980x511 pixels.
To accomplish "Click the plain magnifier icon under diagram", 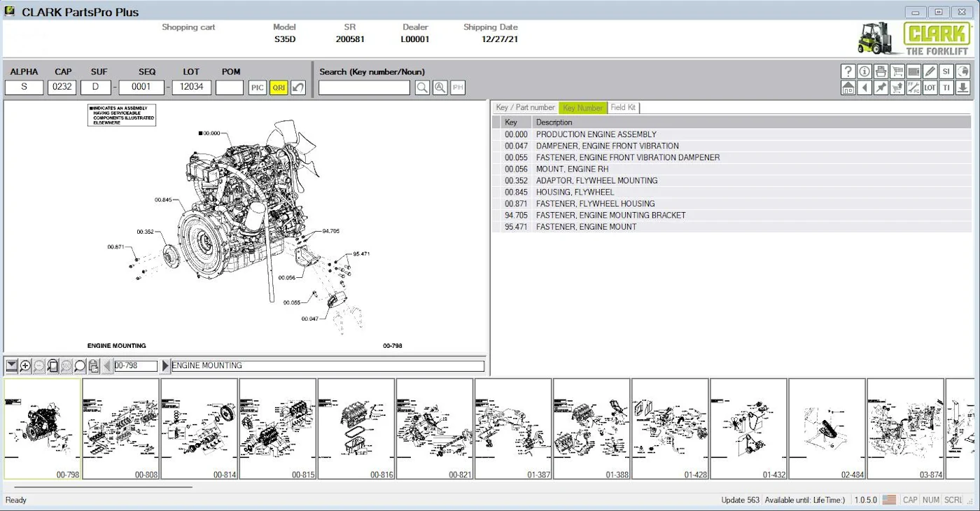I will [x=80, y=365].
